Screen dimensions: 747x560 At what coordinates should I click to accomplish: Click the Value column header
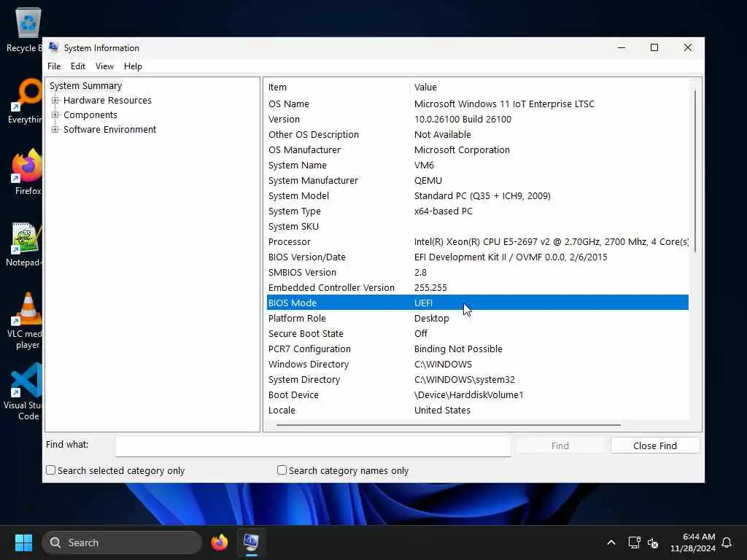pyautogui.click(x=549, y=87)
